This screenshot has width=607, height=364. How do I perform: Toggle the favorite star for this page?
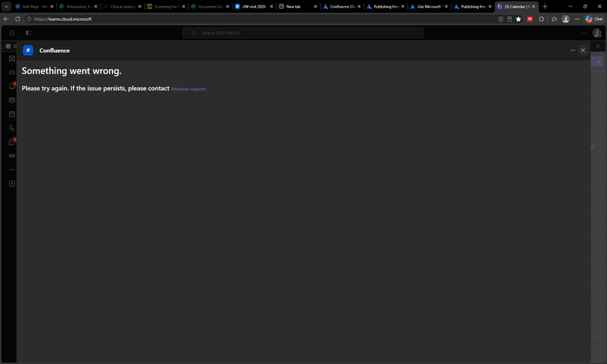pos(519,19)
